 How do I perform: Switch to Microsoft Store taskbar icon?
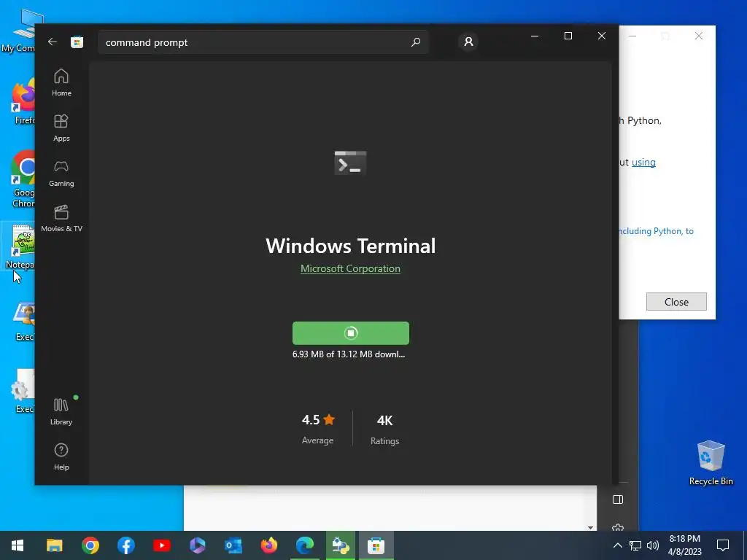tap(376, 545)
